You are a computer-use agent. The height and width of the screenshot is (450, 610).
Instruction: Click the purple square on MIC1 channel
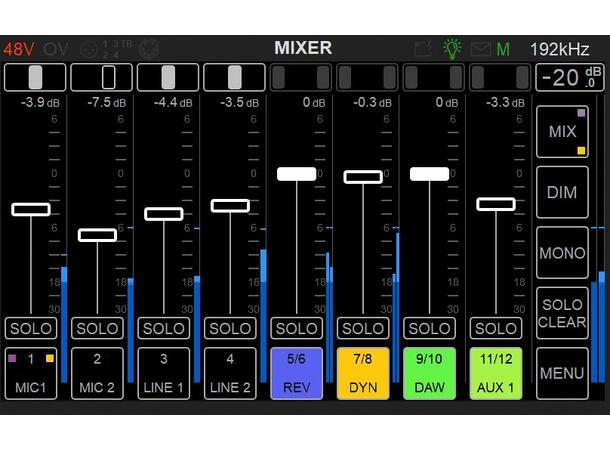12,358
